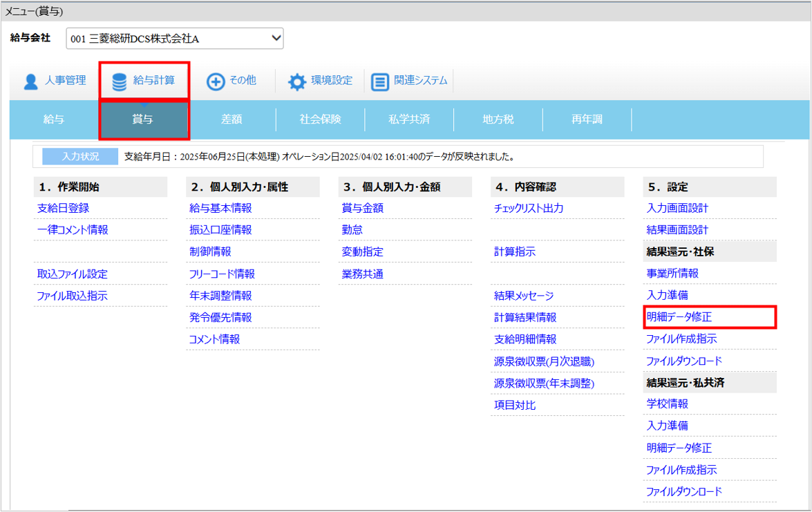Image resolution: width=812 pixels, height=512 pixels.
Task: Open フリーコード情報 link
Action: [222, 274]
